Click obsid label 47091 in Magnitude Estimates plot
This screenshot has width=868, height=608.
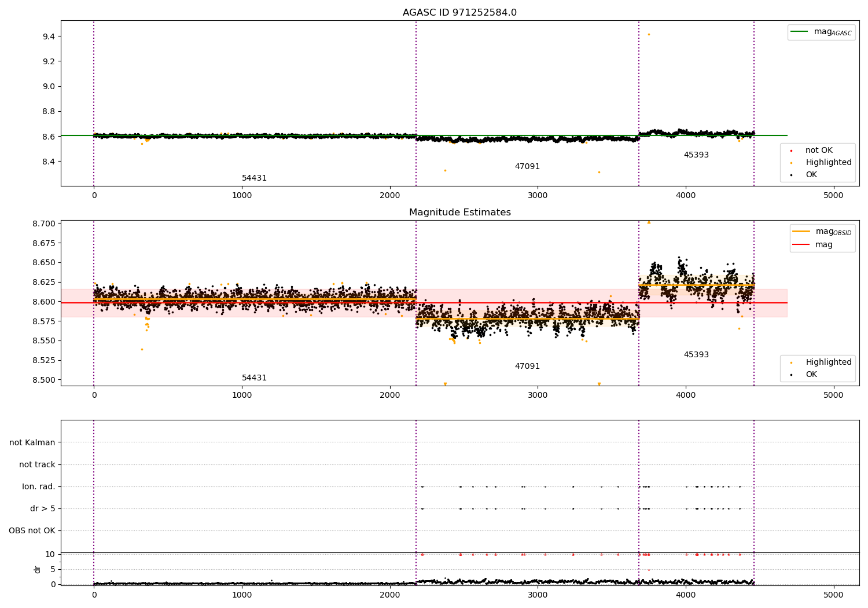[527, 367]
